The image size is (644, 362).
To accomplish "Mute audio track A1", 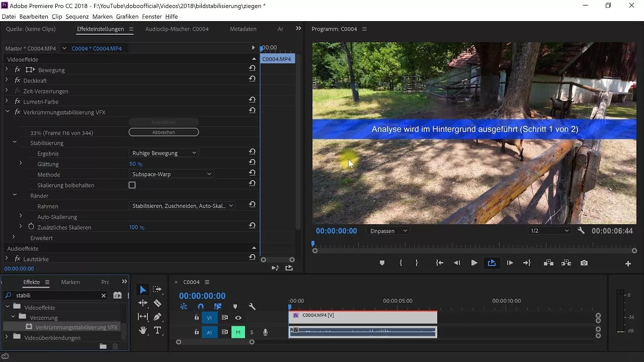I will 238,332.
